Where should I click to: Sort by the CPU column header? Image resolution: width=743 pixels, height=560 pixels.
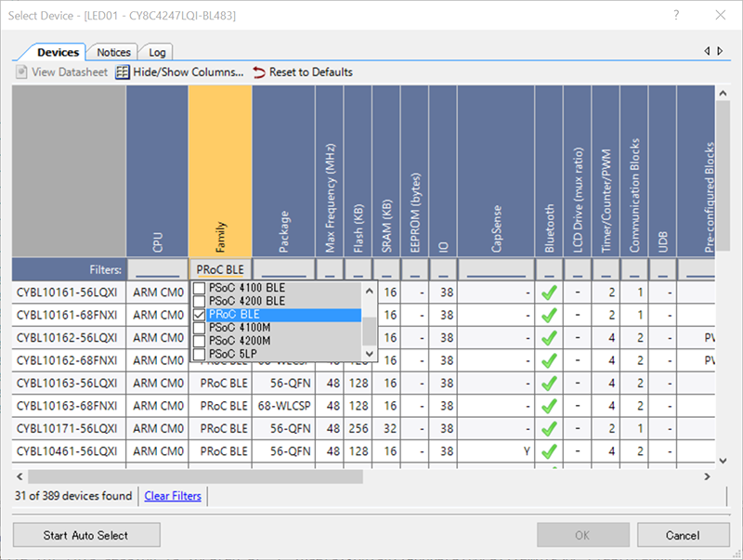point(157,171)
